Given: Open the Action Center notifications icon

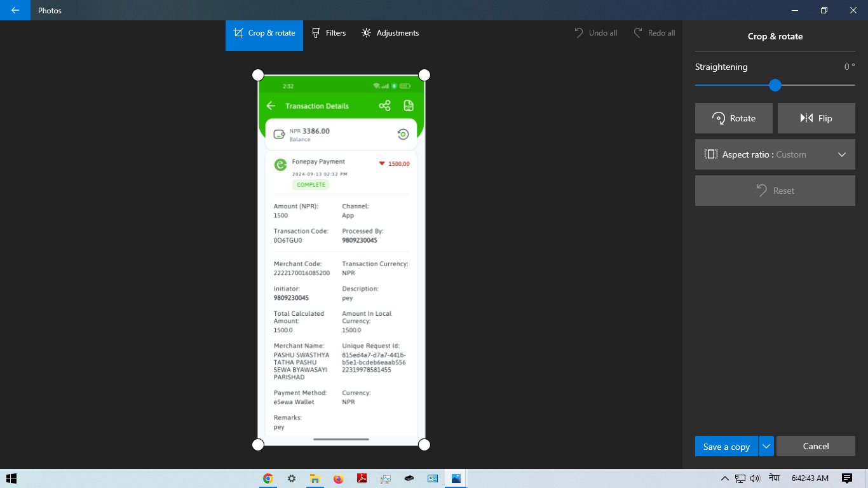Looking at the screenshot, I should [x=846, y=478].
